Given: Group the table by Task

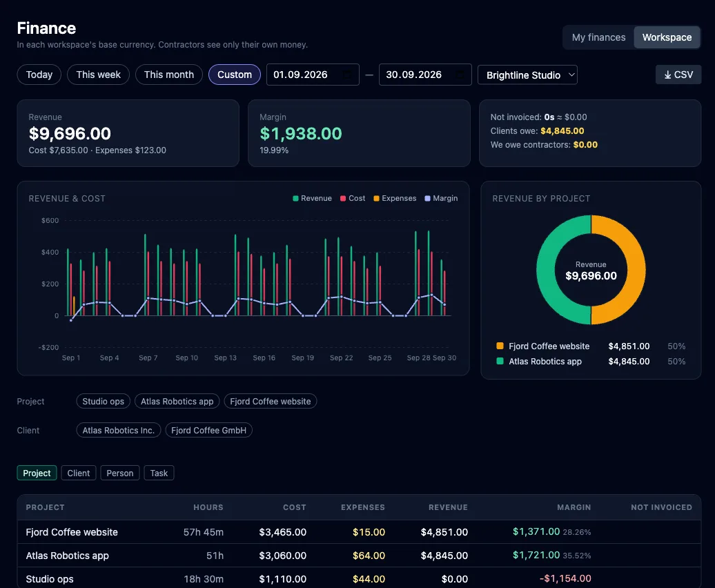Looking at the screenshot, I should point(159,473).
